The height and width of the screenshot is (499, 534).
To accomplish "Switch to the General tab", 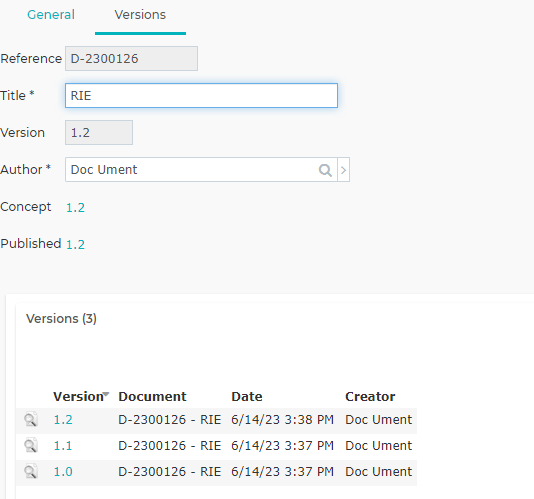I will click(x=51, y=15).
